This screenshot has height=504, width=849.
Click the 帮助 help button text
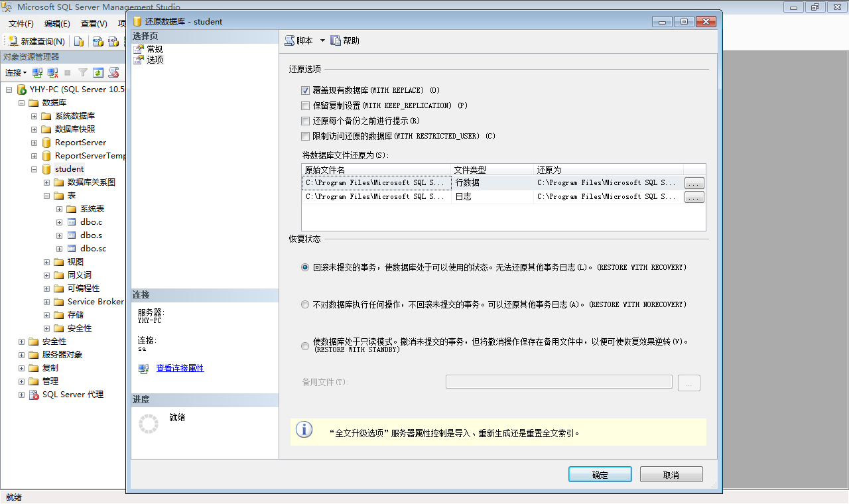[x=351, y=40]
